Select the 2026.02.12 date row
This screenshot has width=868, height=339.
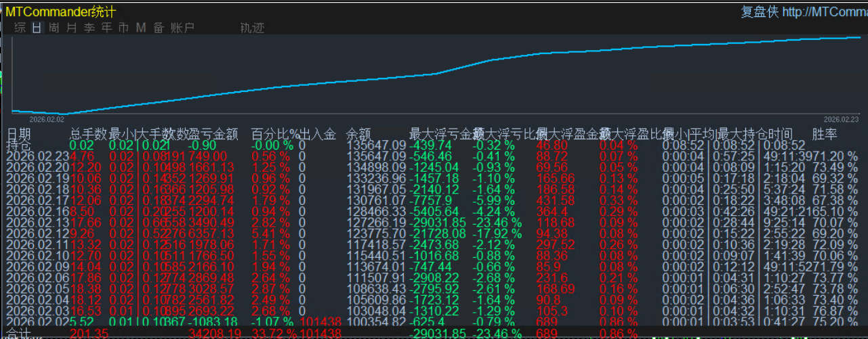click(x=37, y=233)
